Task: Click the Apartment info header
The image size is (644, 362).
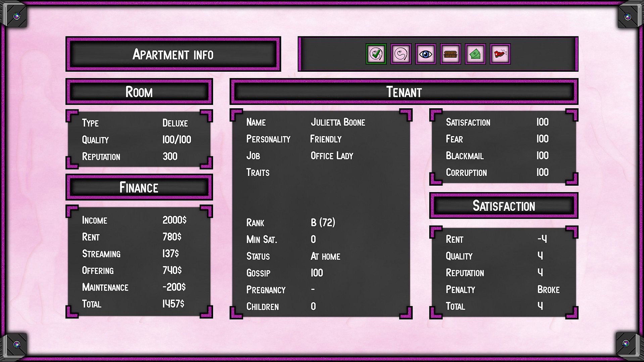Action: click(x=173, y=54)
